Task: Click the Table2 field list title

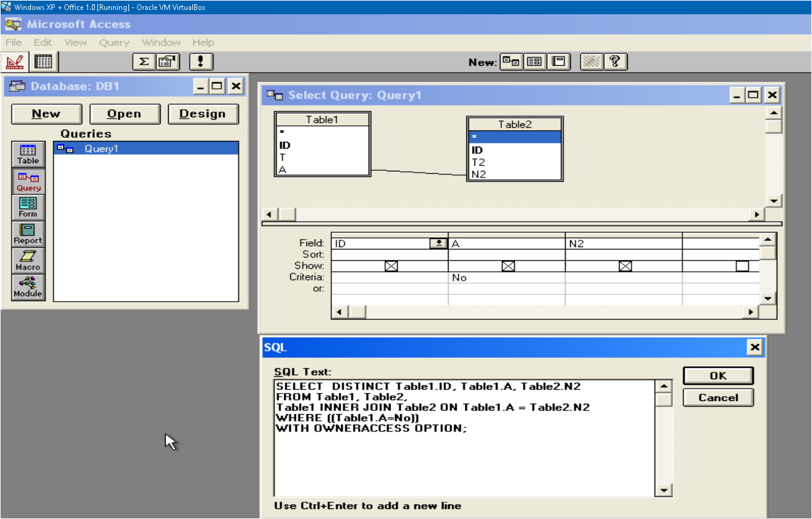Action: click(515, 125)
